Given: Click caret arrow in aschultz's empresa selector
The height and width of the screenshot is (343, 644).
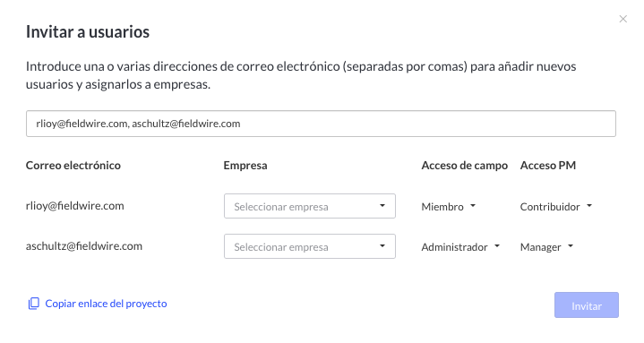Looking at the screenshot, I should pos(382,245).
